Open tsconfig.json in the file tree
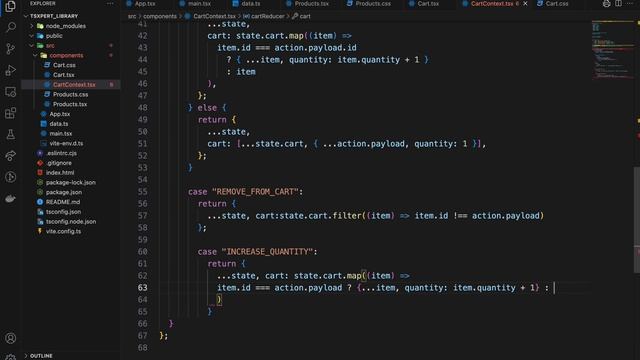640x360 pixels. pos(63,212)
